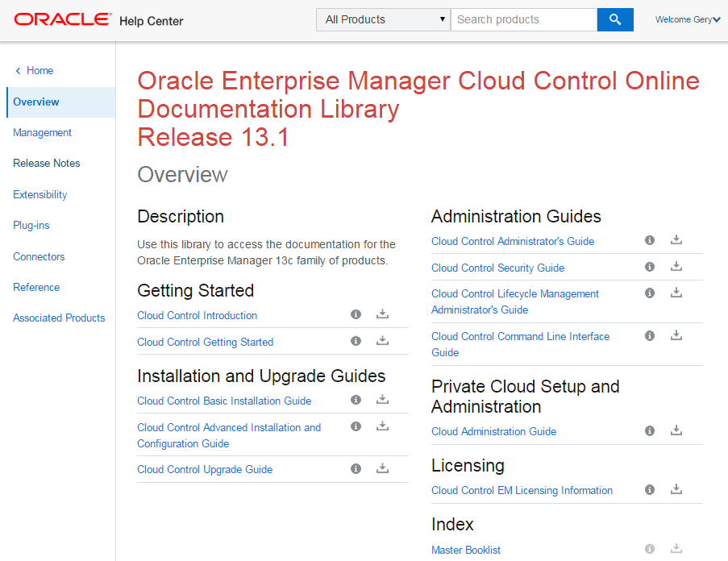Download Cloud Control Administrator's Guide
Screen dimensions: 728x561
676,239
